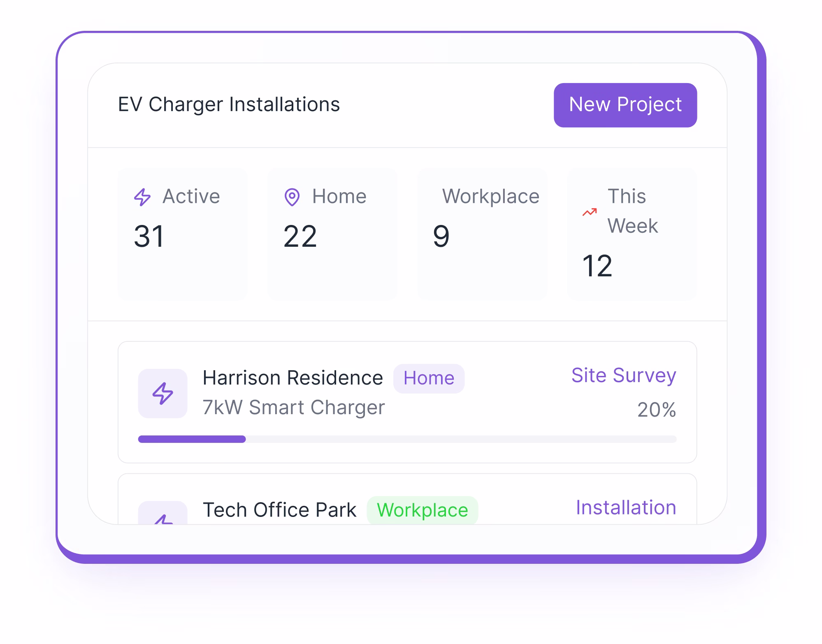Select the Home badge on Harrison Residence
The width and height of the screenshot is (822, 644).
[428, 378]
